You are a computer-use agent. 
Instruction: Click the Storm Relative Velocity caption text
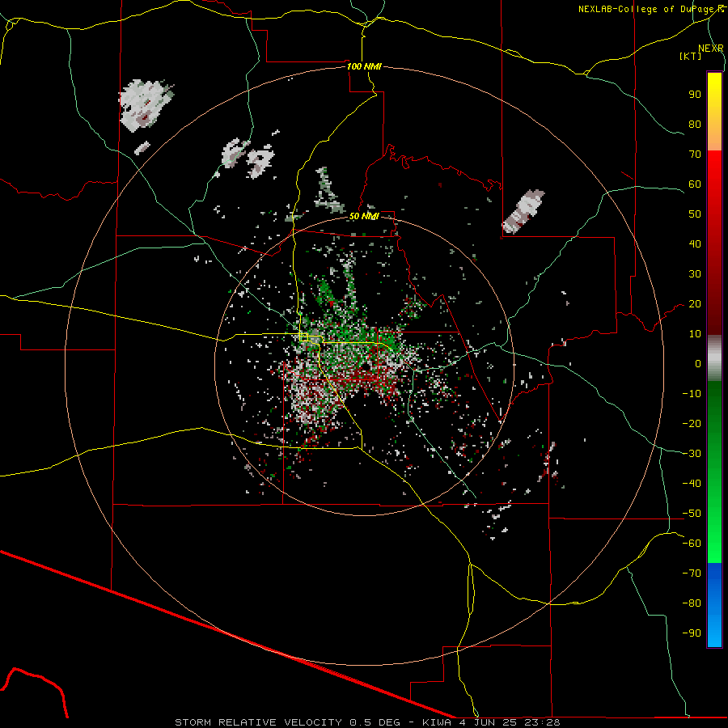pyautogui.click(x=368, y=722)
